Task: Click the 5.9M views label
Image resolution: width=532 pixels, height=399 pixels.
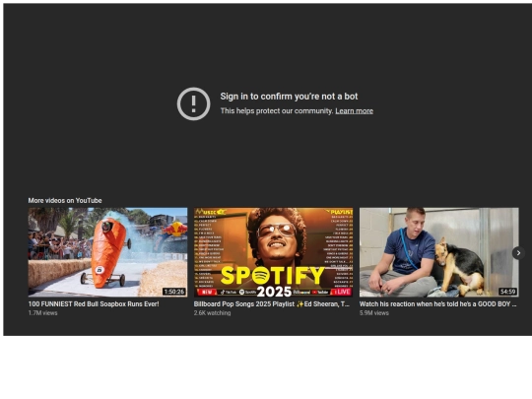Action: click(374, 313)
